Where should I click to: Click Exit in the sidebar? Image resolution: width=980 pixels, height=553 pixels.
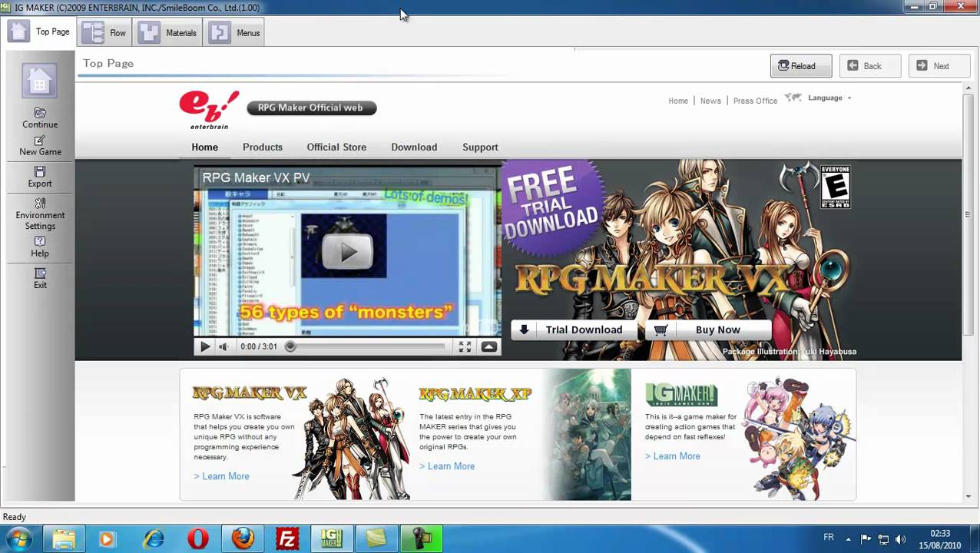[40, 279]
